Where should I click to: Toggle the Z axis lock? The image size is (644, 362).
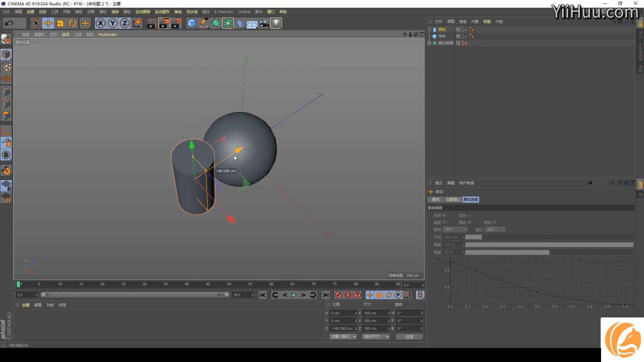[x=124, y=23]
